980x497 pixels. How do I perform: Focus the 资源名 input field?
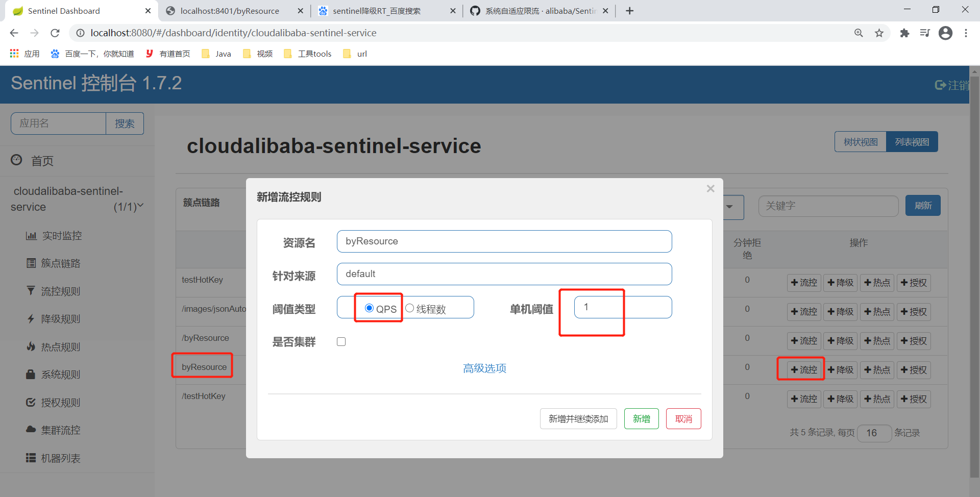click(504, 241)
